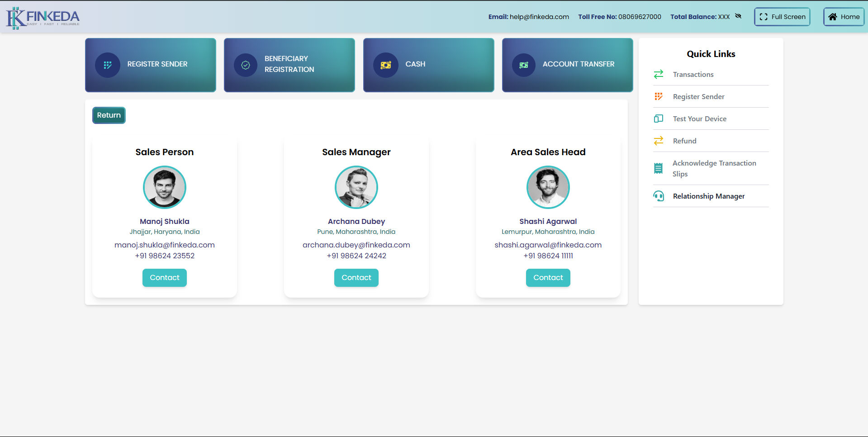Click email shashi.agarwal@finkeda.com

point(548,245)
